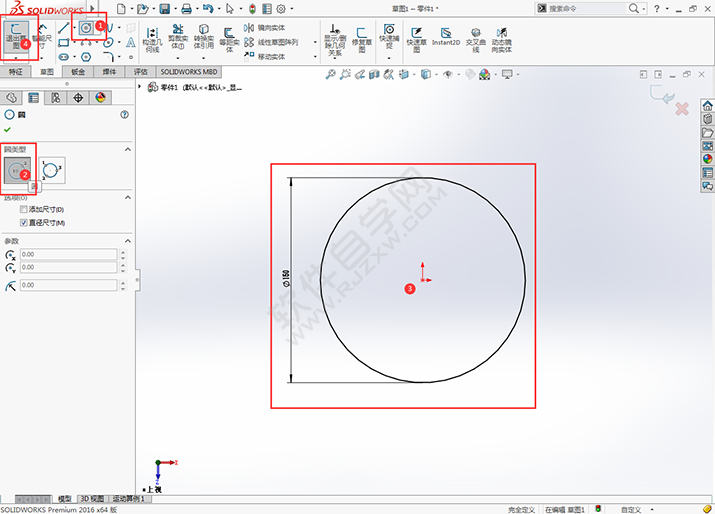This screenshot has height=514, width=715.
Task: Click the Instant2D tool icon
Action: click(x=445, y=34)
